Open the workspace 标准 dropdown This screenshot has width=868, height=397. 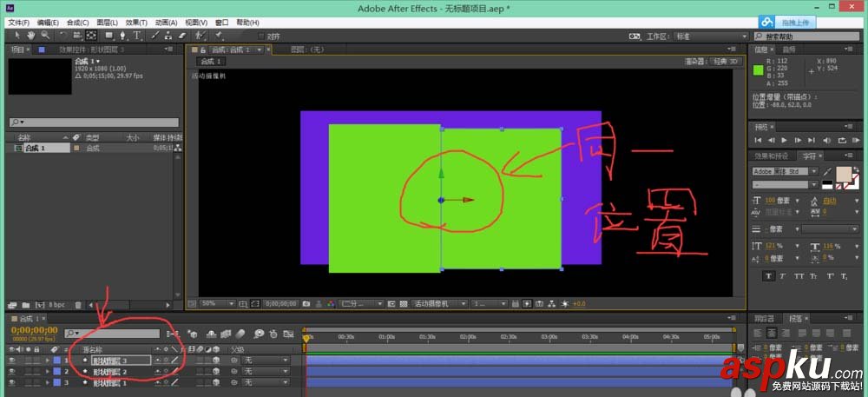click(711, 36)
